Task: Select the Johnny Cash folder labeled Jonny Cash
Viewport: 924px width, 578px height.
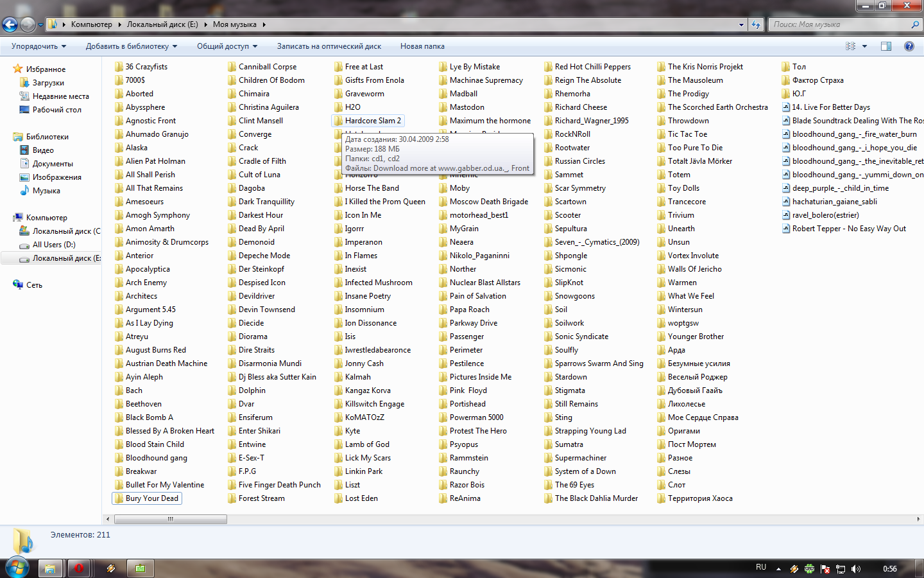Action: point(359,363)
